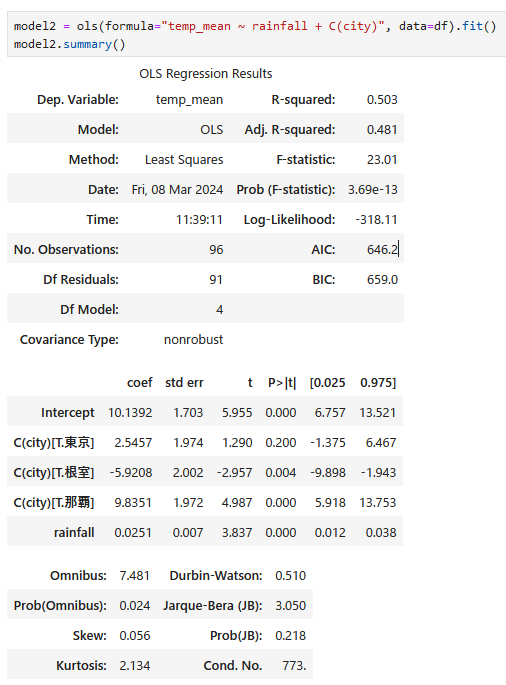Viewport: 506px width, 685px height.
Task: Click the P>|t| column header
Action: point(282,383)
